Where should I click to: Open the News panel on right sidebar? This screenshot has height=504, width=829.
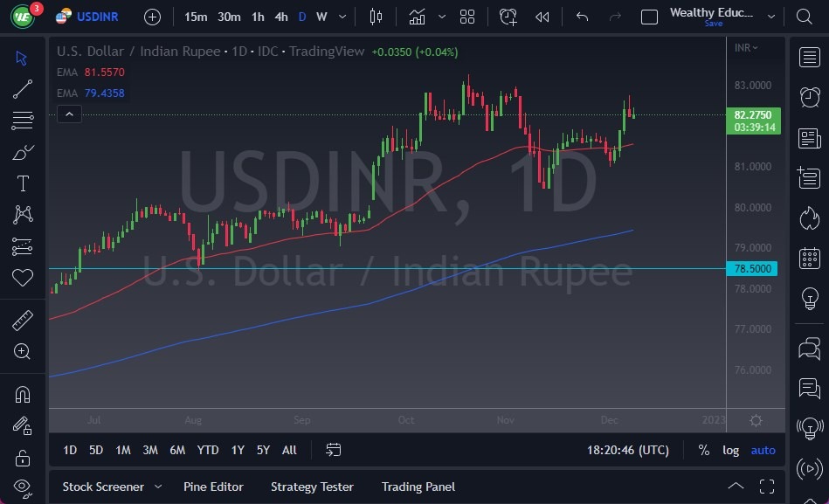coord(810,137)
